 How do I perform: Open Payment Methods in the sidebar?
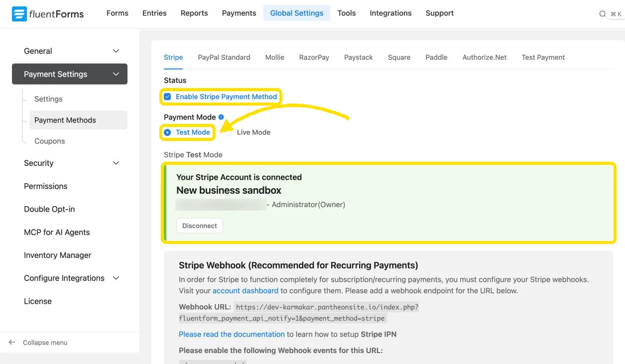point(78,120)
